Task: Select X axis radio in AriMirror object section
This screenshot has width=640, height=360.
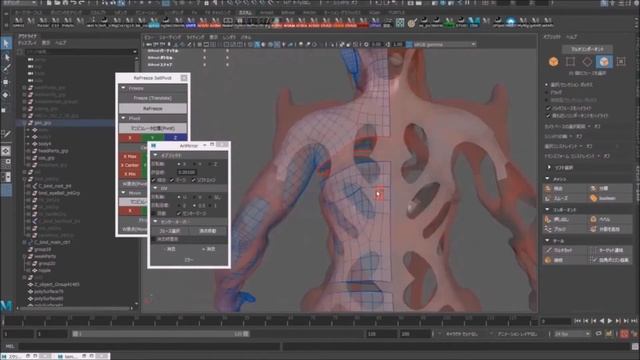Action: click(179, 164)
